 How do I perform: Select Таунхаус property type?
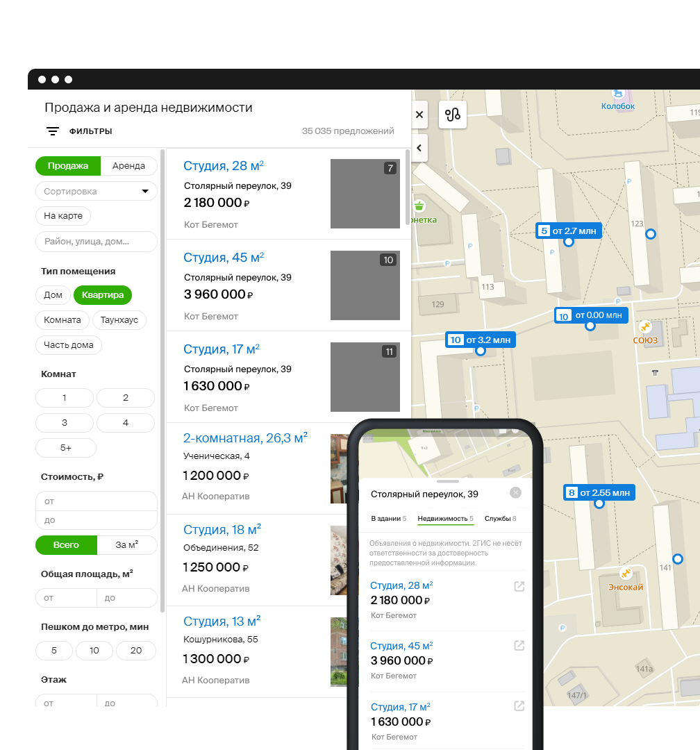click(119, 320)
